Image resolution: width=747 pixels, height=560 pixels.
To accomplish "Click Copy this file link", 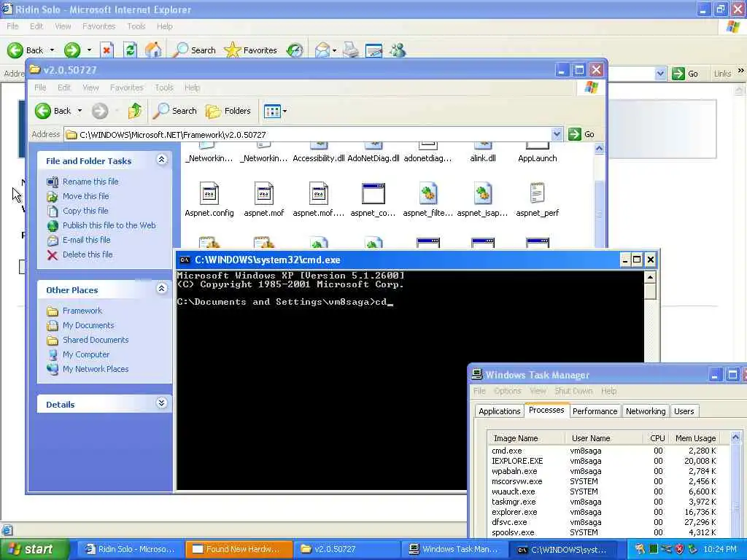I will pyautogui.click(x=85, y=211).
